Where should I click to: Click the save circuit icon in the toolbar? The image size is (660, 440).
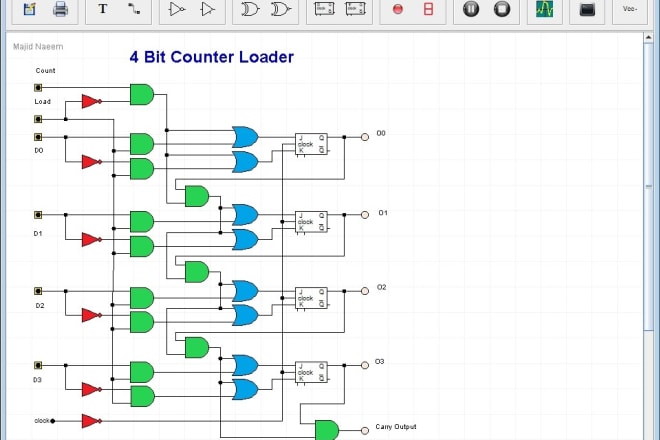pyautogui.click(x=29, y=9)
